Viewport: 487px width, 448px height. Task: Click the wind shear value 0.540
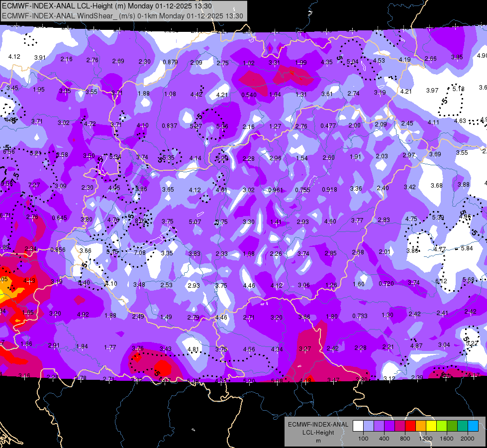coord(249,95)
